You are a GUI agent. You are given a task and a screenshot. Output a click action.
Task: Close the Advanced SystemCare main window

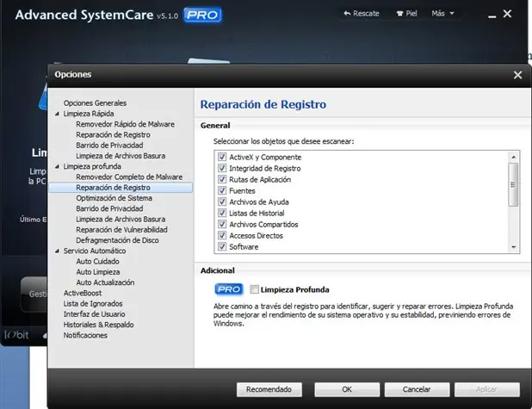click(508, 14)
